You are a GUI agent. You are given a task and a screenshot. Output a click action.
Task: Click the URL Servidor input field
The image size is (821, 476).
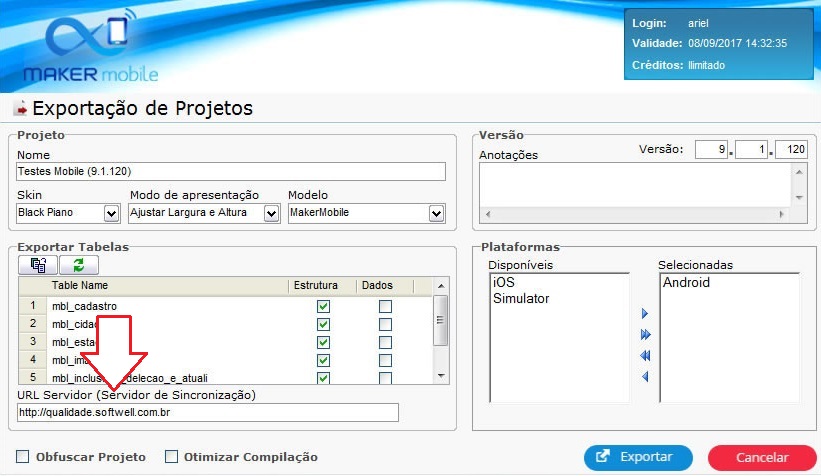[x=208, y=413]
